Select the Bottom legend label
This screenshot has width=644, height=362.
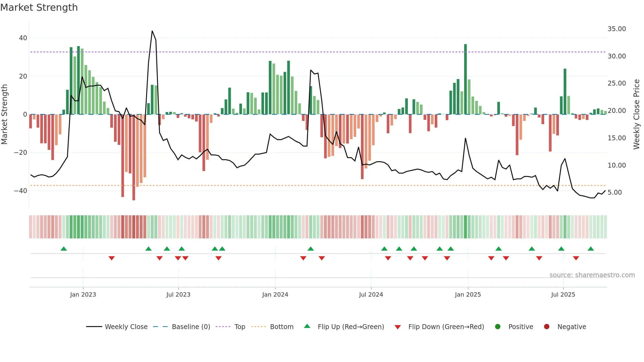click(282, 327)
